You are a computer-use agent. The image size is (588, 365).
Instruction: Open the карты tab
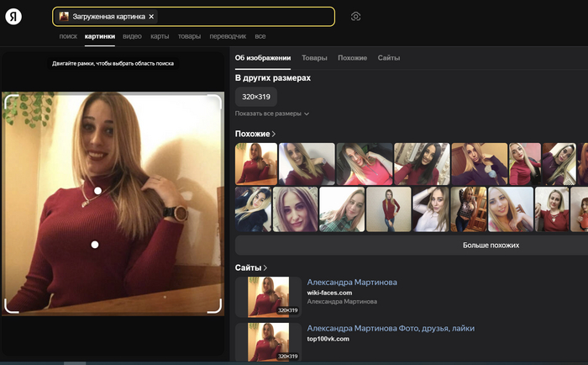coord(160,36)
